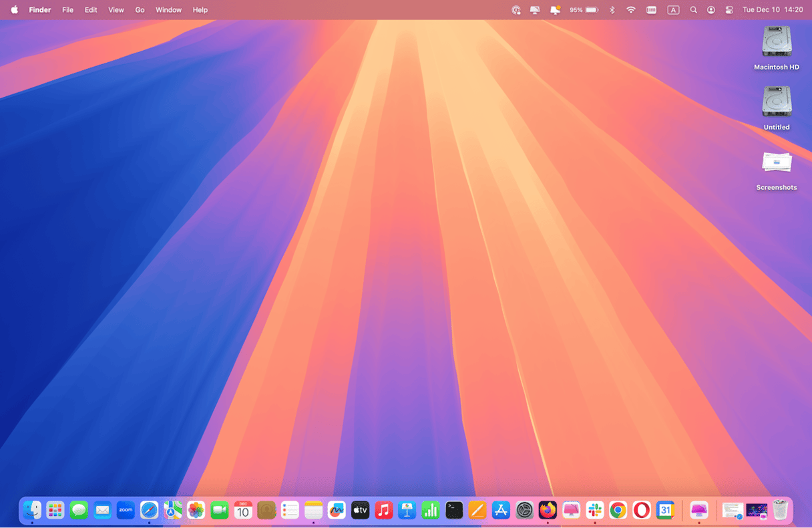The image size is (812, 528).
Task: Launch the Zoom app in Dock
Action: 126,511
